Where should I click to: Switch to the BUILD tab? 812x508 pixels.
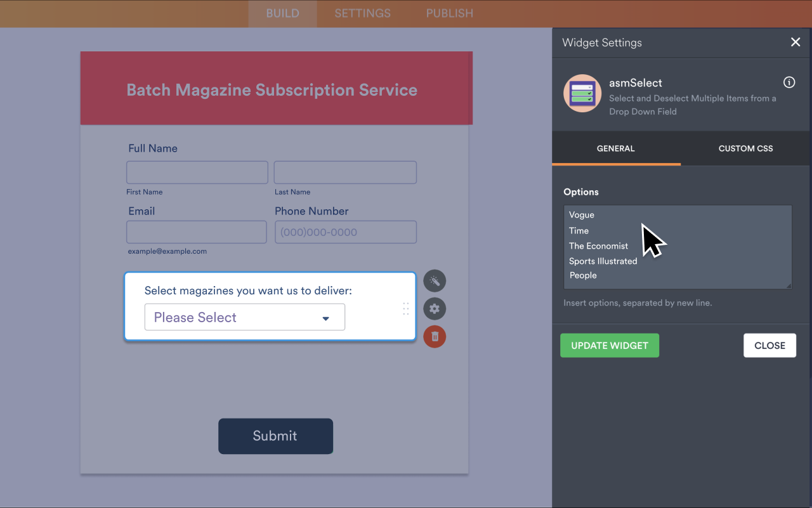point(282,13)
